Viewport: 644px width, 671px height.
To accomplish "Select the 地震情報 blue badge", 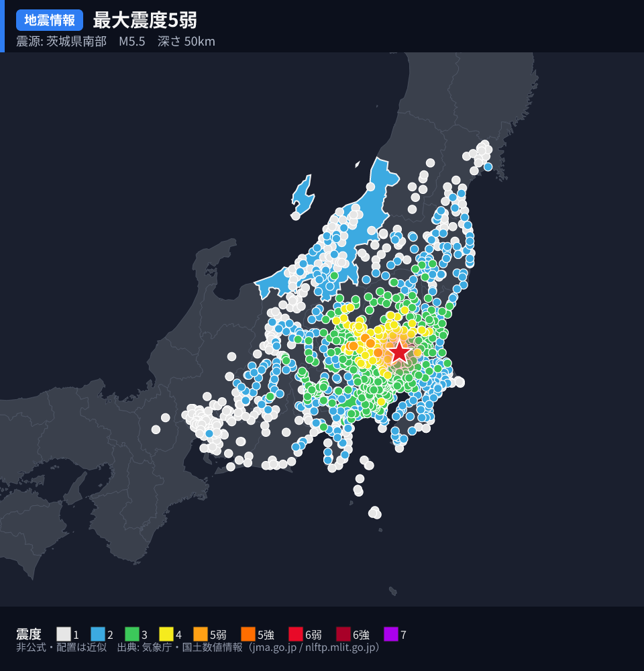I will (50, 20).
